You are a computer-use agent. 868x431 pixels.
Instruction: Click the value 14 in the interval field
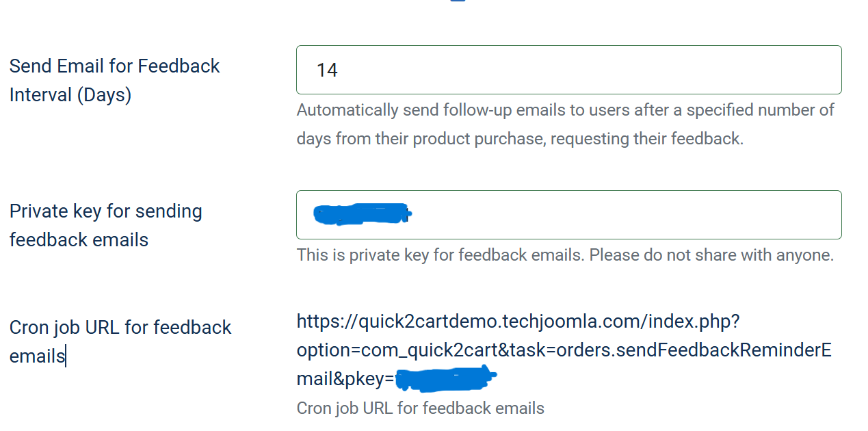pyautogui.click(x=327, y=70)
